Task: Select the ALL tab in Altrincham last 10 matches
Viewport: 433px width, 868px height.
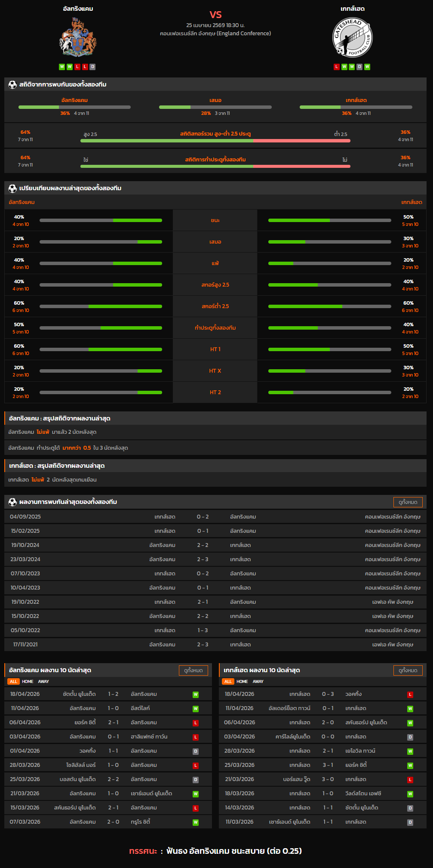Action: point(13,682)
